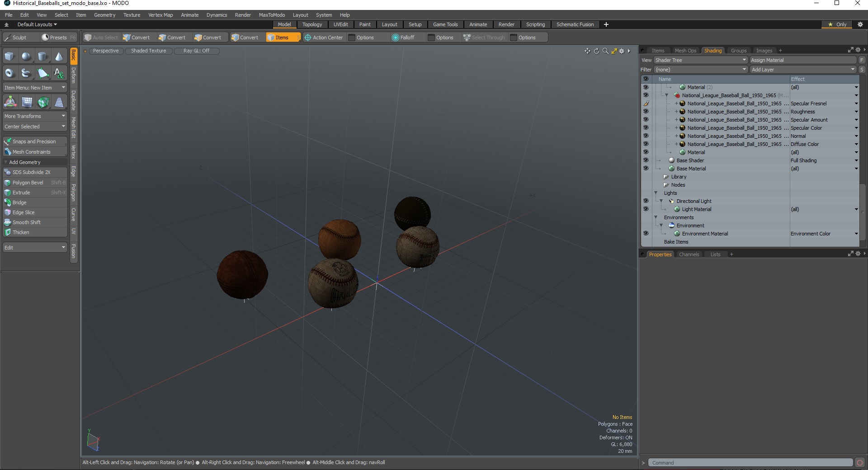
Task: Switch to the Mesh Ops tab
Action: point(685,51)
